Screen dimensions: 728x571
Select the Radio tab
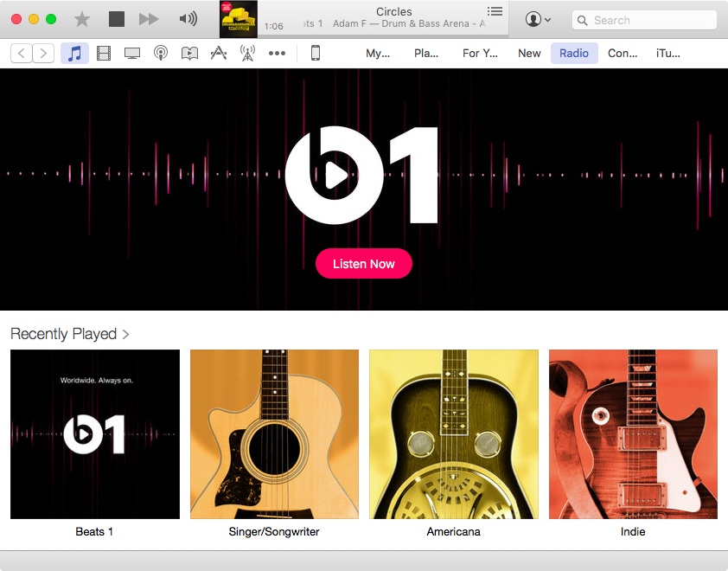[x=574, y=53]
